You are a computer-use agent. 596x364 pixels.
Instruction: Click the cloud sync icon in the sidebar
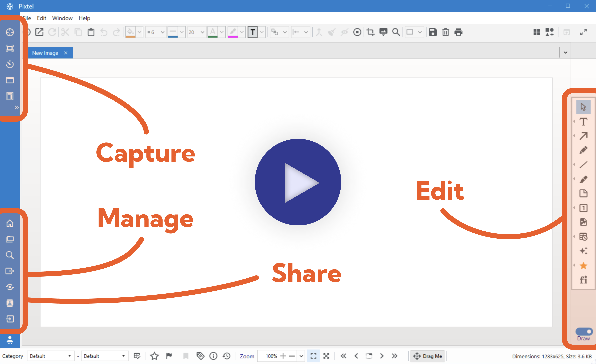[10, 287]
